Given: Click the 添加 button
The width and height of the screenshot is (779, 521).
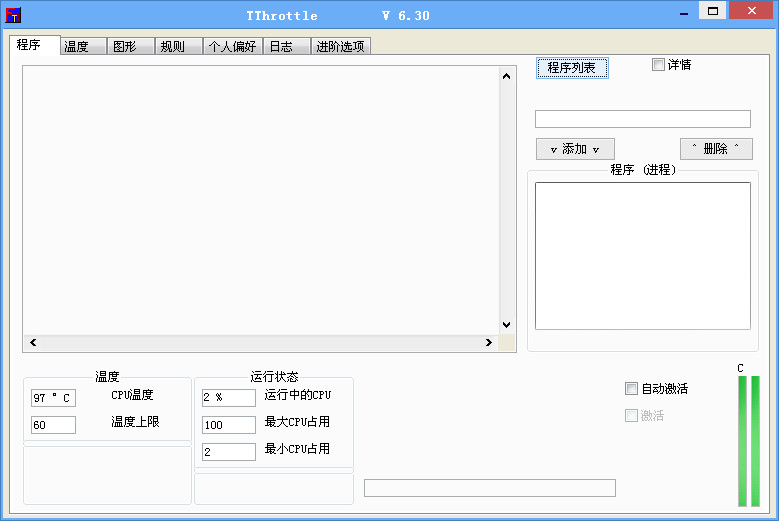Looking at the screenshot, I should (x=575, y=149).
